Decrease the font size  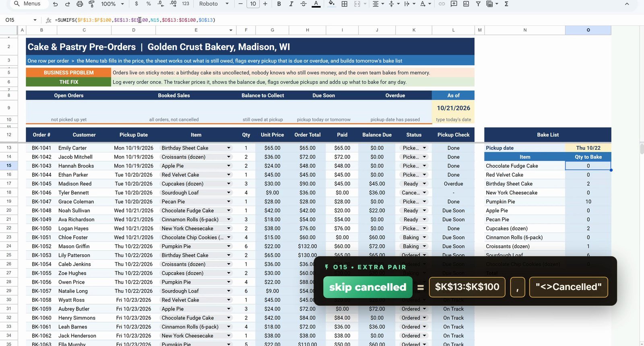click(241, 4)
